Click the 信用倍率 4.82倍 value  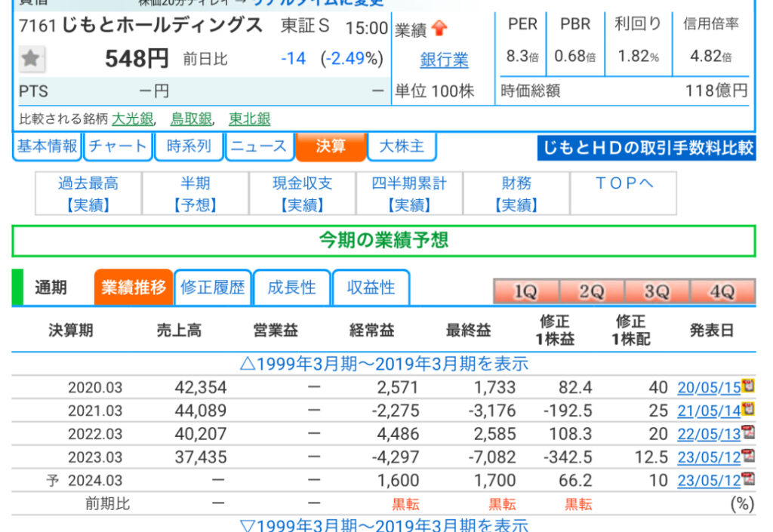[x=710, y=56]
